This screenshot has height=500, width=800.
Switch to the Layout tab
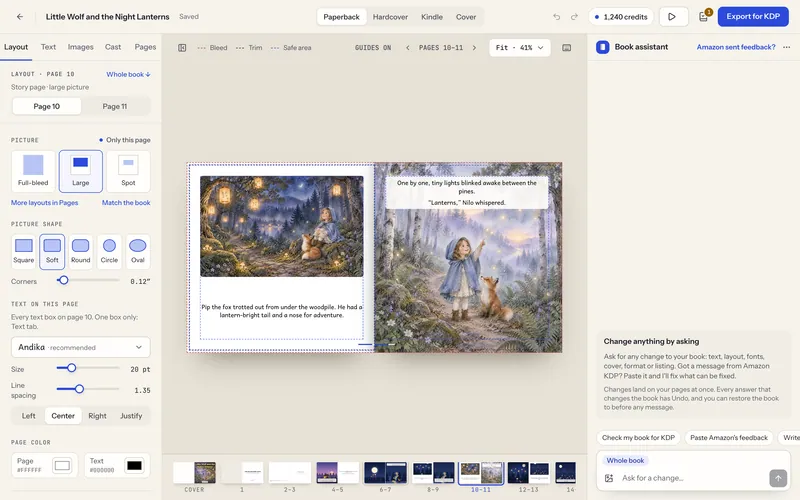pyautogui.click(x=16, y=47)
